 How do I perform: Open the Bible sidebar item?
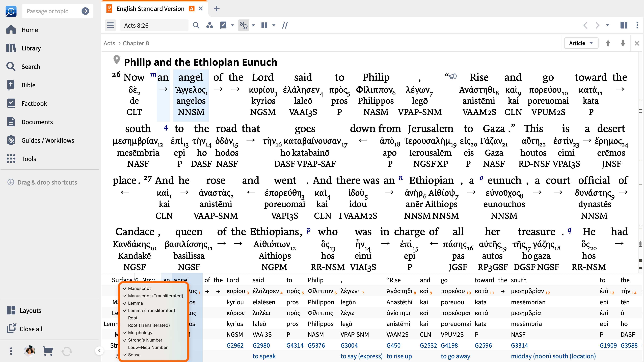tap(21, 85)
